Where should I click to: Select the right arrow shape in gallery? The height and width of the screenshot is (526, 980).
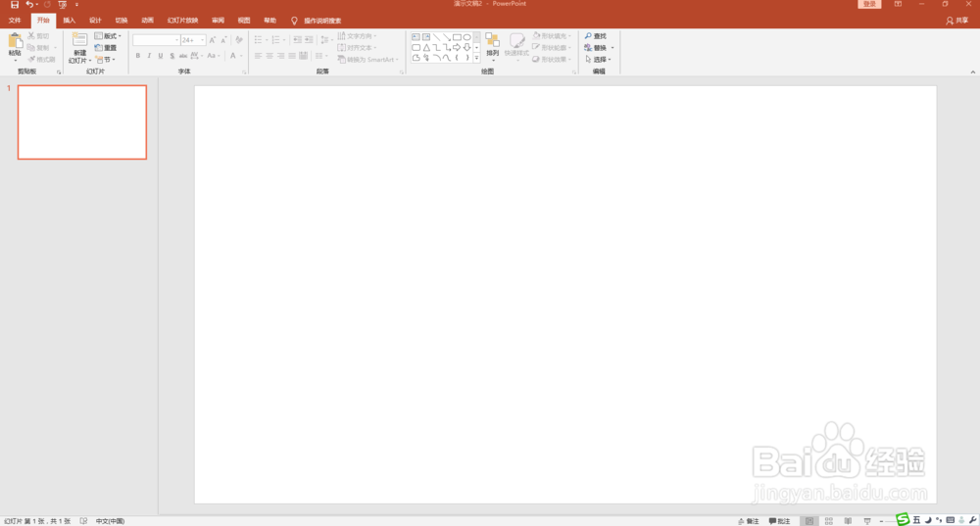457,47
